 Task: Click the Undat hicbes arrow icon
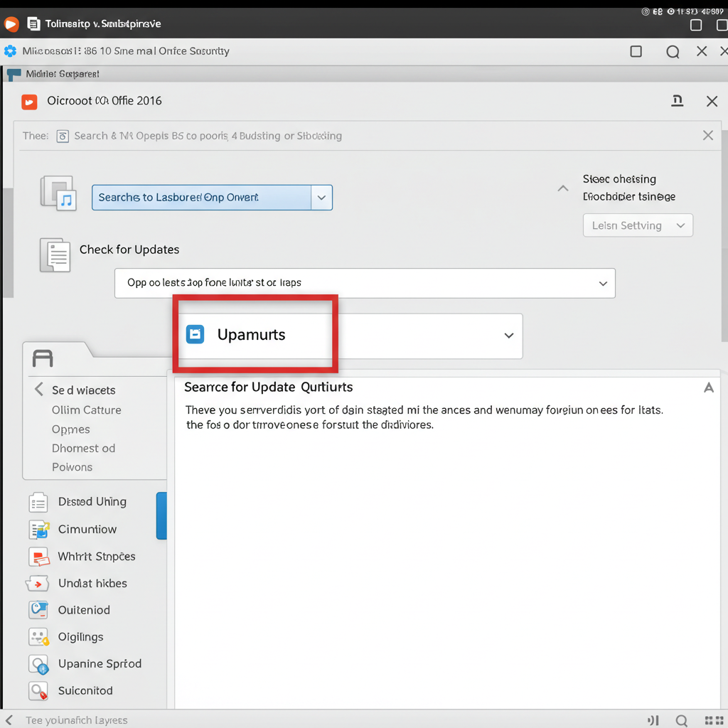(x=37, y=584)
